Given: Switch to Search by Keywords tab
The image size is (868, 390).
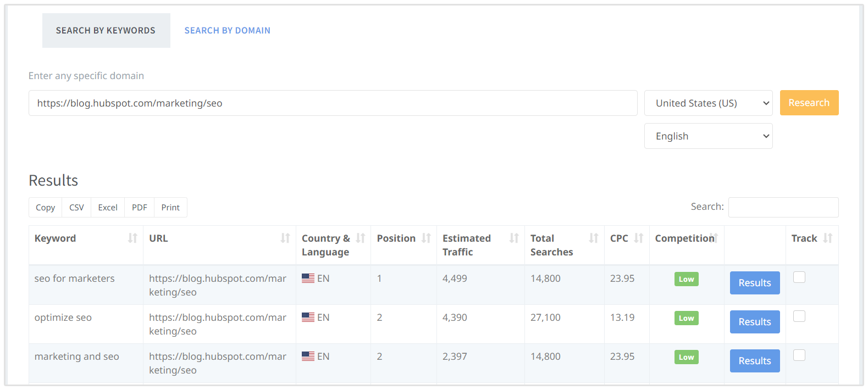Looking at the screenshot, I should tap(106, 31).
